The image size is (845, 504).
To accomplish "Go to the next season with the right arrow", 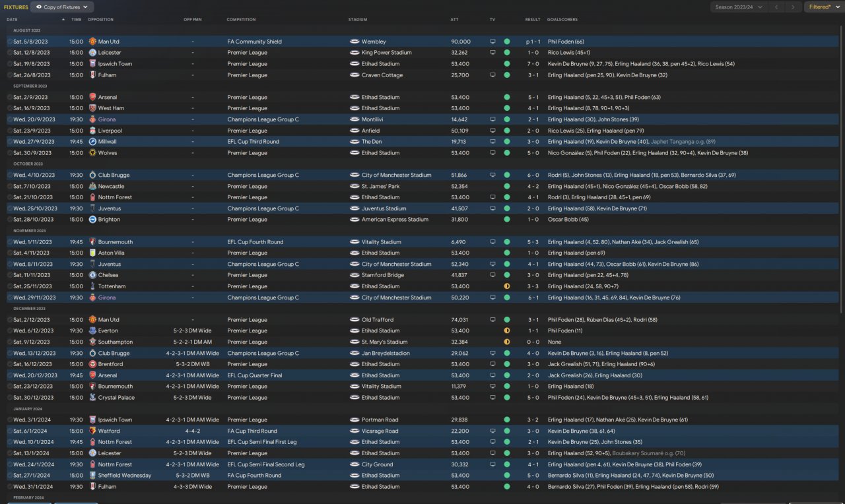I will coord(794,7).
